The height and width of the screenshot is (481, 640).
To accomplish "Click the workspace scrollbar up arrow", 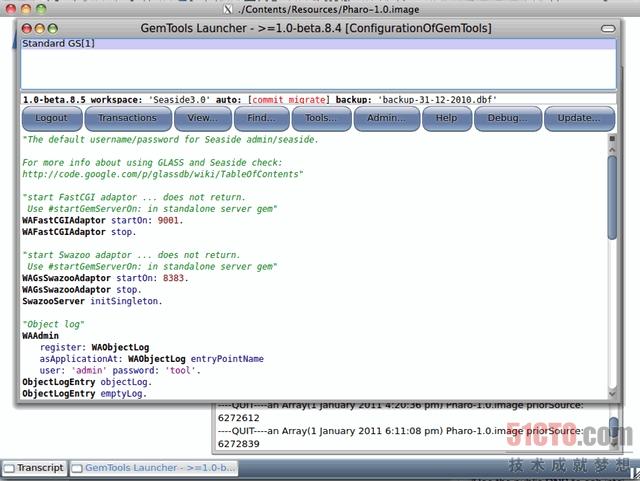I will coord(612,150).
